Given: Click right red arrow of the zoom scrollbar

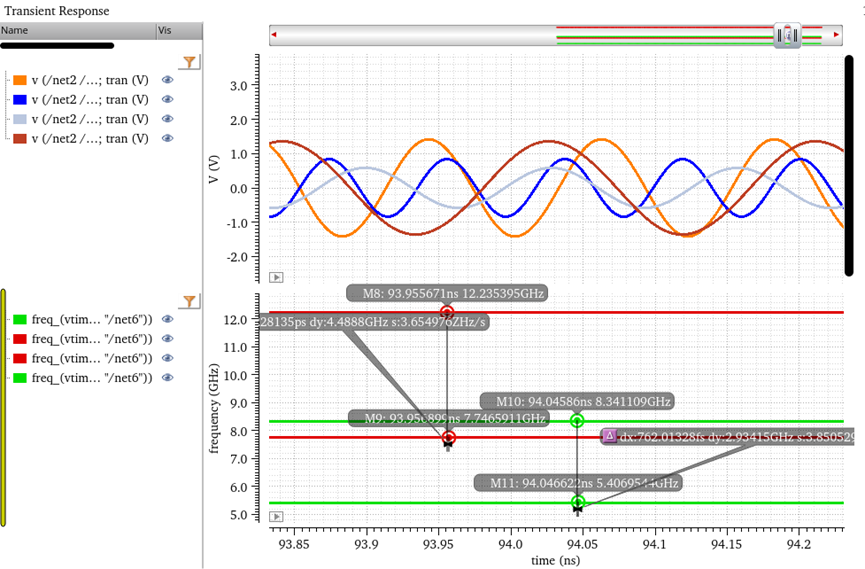Looking at the screenshot, I should pyautogui.click(x=835, y=36).
